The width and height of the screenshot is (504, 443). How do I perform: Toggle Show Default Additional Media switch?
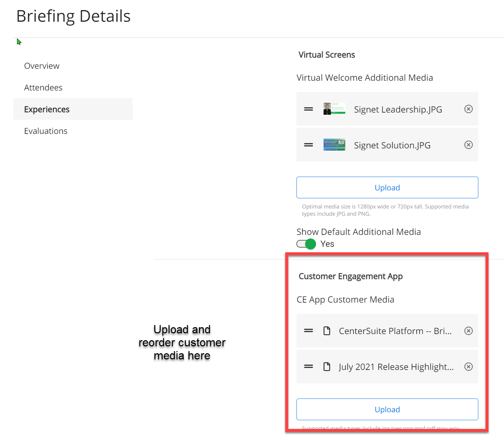tap(306, 244)
